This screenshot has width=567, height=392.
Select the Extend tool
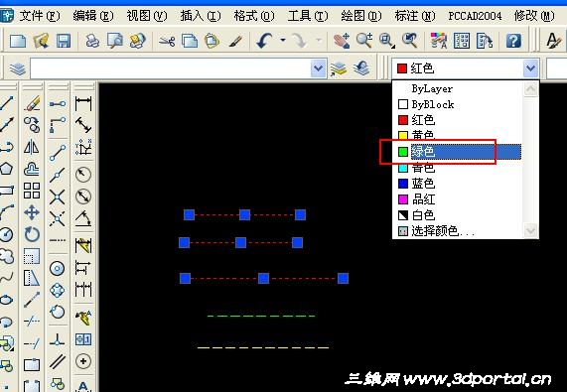32,342
